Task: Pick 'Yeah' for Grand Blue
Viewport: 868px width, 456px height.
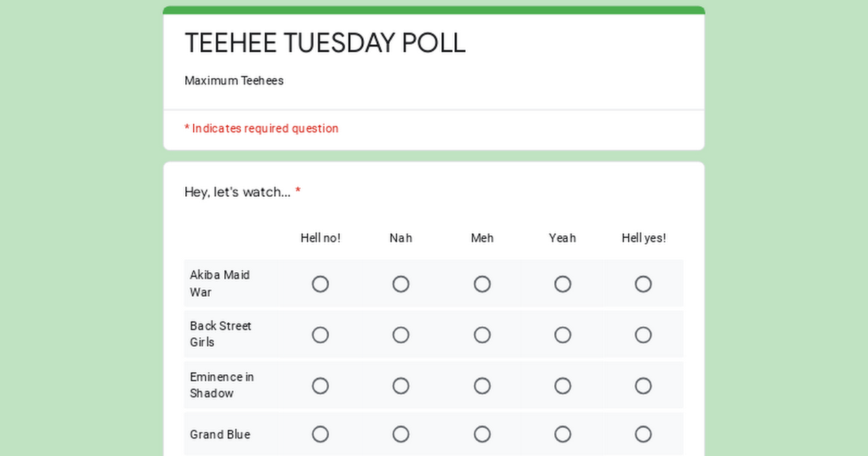Action: [563, 434]
